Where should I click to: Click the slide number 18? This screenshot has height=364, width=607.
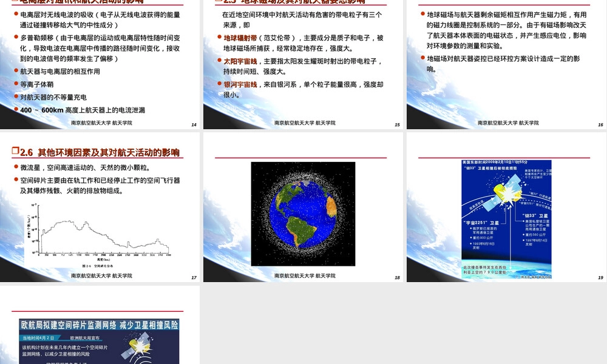click(397, 278)
